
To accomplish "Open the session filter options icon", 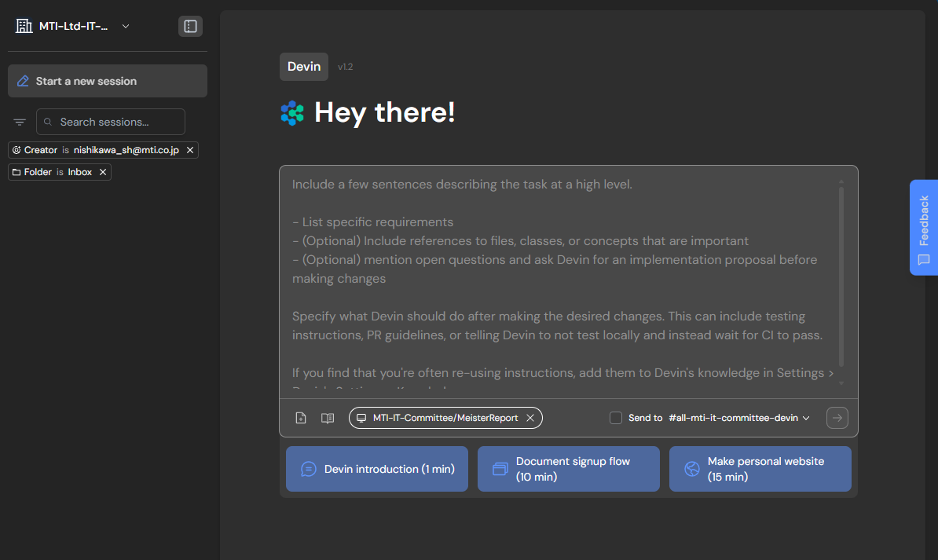I will 20,122.
